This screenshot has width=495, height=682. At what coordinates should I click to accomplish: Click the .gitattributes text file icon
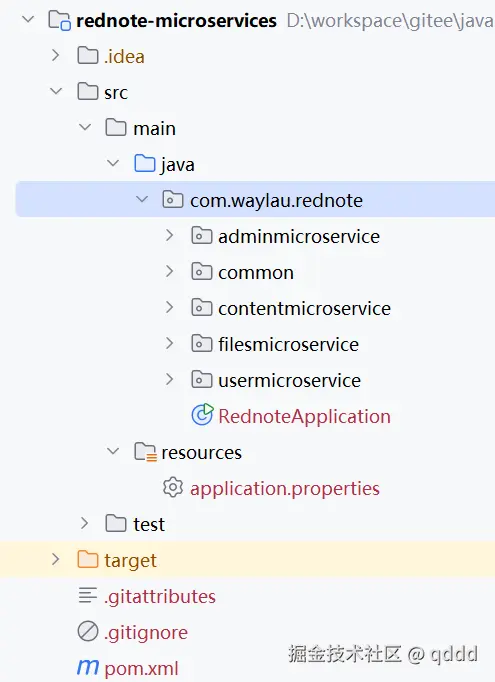(x=88, y=595)
